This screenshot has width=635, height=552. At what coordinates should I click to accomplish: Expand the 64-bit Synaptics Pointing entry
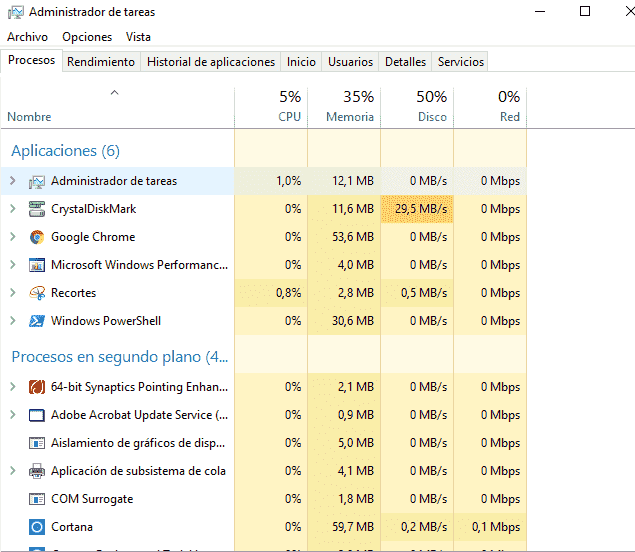[x=13, y=387]
